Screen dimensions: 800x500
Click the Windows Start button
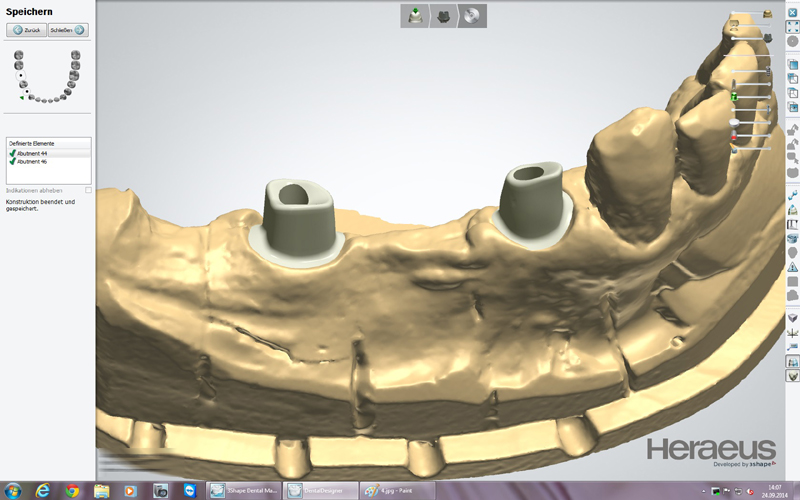13,491
